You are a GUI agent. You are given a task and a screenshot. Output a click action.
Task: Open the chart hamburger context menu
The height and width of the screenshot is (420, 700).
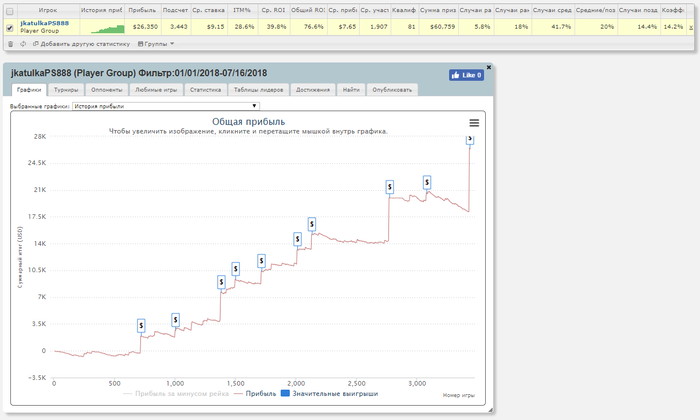pyautogui.click(x=474, y=123)
